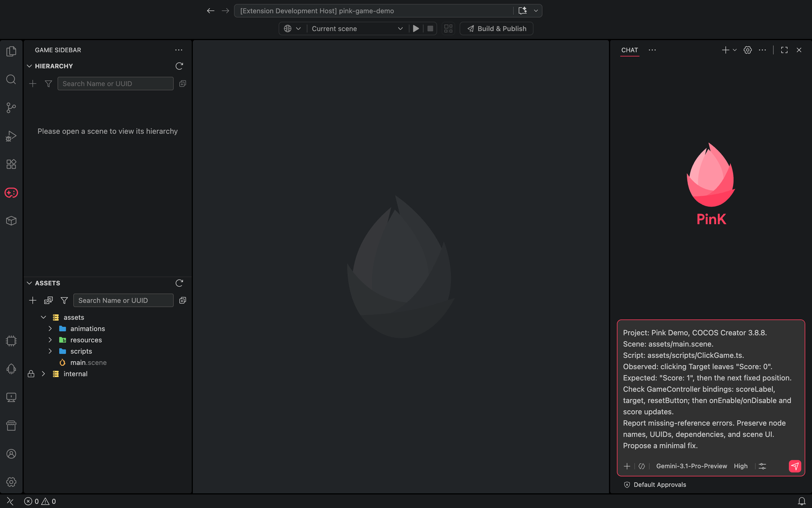Expand the animations folder
This screenshot has width=812, height=508.
coord(50,329)
